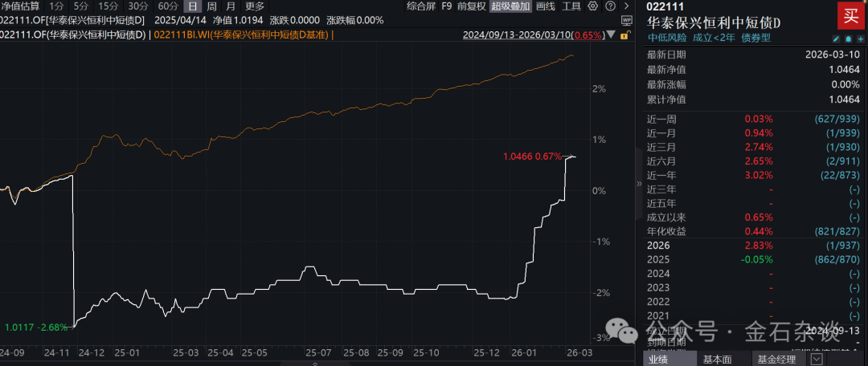Click the 债券型 tag

pyautogui.click(x=755, y=39)
